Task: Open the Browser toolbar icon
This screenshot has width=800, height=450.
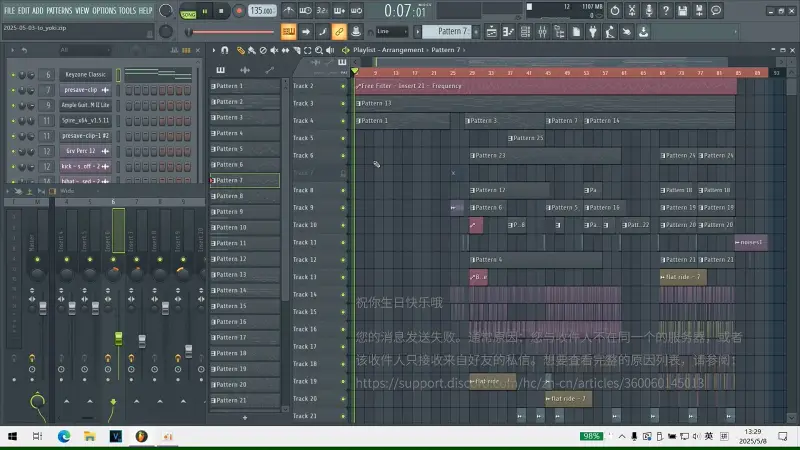Action: (559, 32)
